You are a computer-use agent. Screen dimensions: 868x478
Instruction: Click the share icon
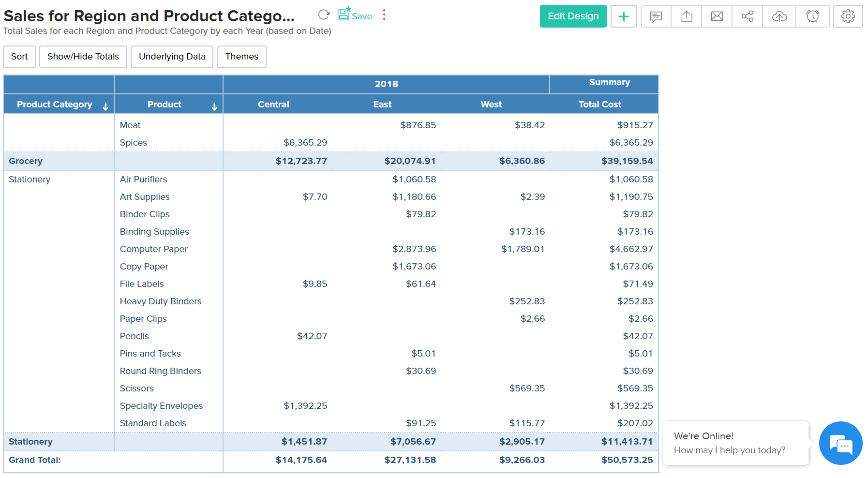[x=747, y=16]
